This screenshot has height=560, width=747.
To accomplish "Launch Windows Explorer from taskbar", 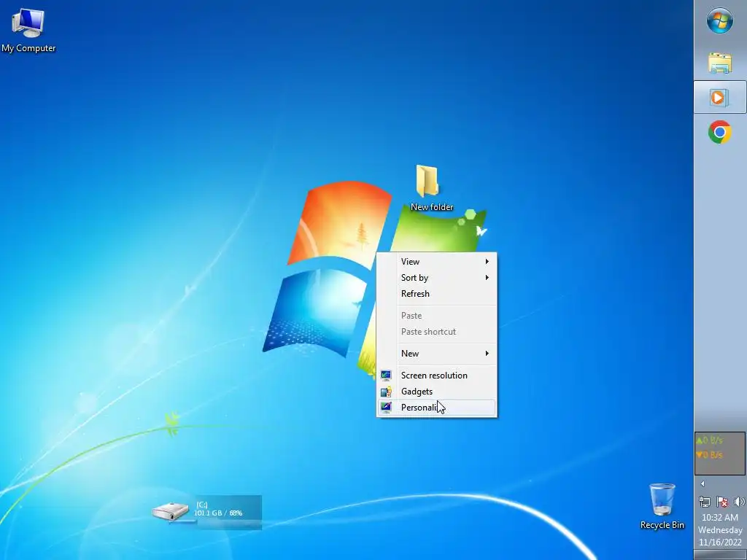I will click(720, 63).
